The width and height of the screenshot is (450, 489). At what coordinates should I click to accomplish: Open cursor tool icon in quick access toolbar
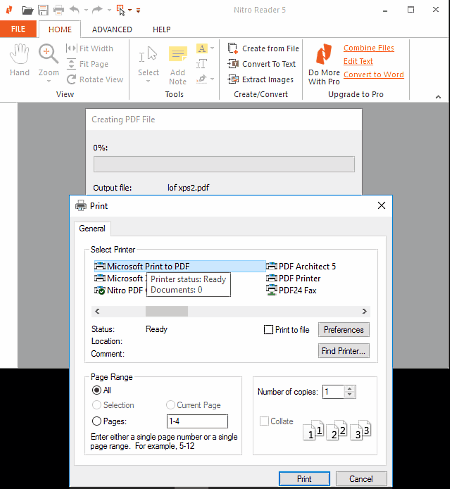[x=120, y=10]
